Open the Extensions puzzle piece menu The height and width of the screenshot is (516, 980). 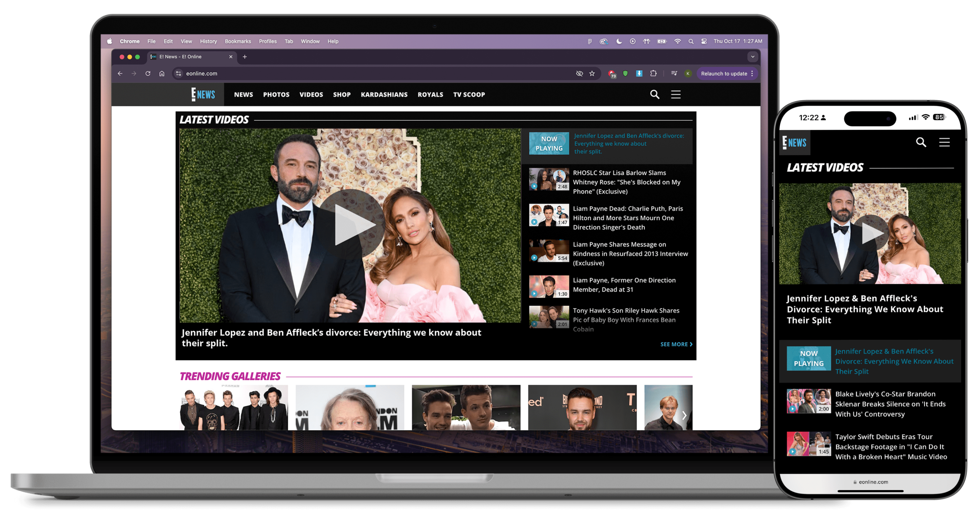(x=653, y=73)
